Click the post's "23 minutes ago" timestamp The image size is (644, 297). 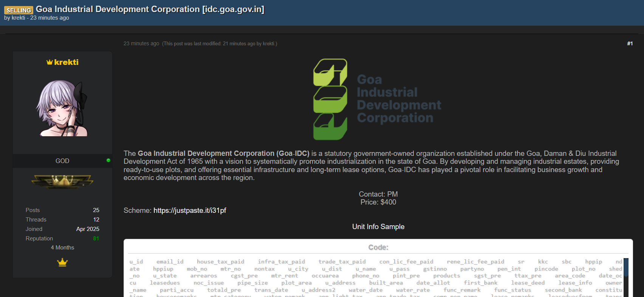point(141,44)
